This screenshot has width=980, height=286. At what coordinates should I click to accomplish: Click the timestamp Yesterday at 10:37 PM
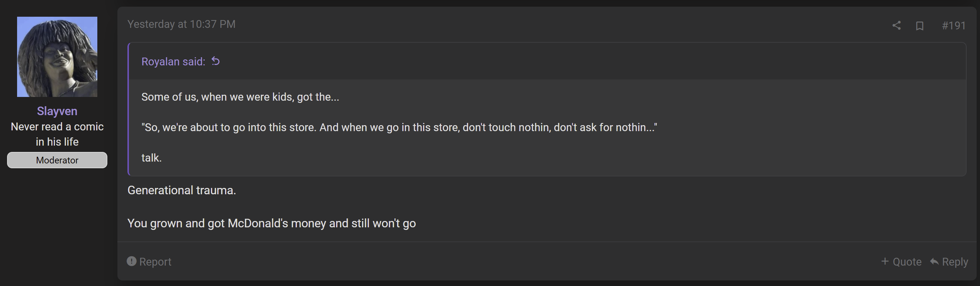[181, 24]
